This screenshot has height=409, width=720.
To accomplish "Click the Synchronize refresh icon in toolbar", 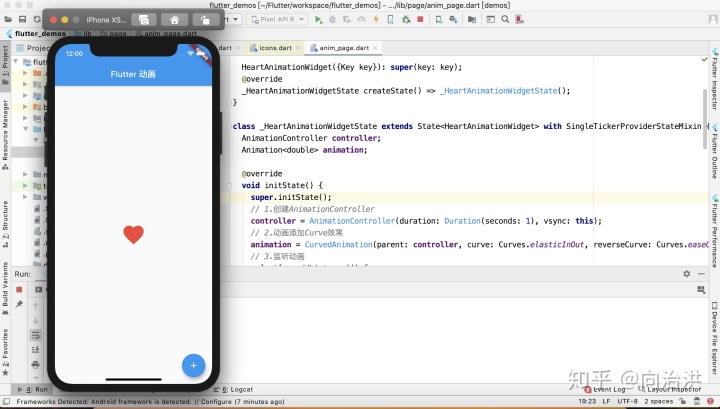I will (37, 19).
